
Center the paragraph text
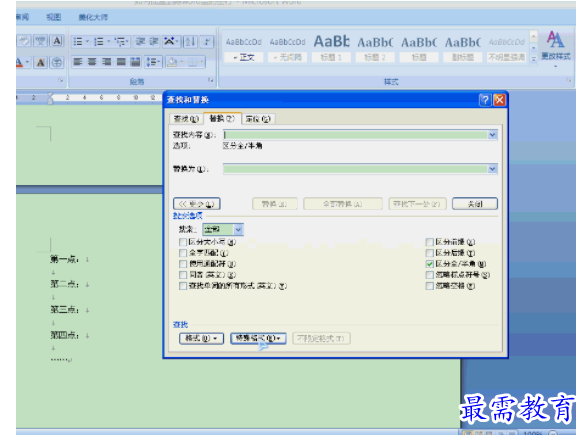click(x=92, y=62)
